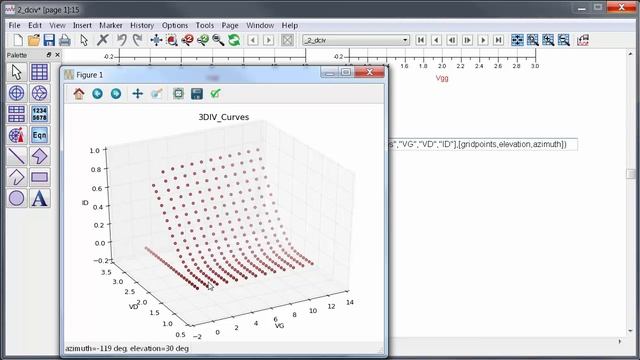
Task: Insert a polar plot from the Palette
Action: 16,93
